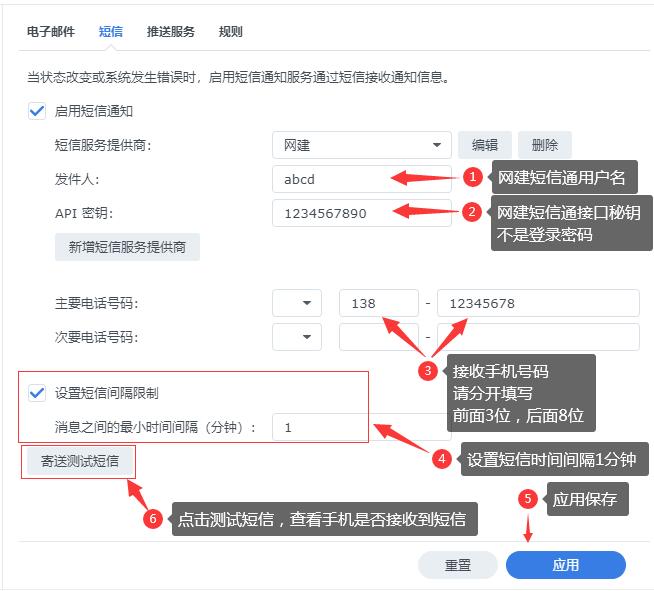Click the red number 3 annotation badge

pyautogui.click(x=427, y=371)
